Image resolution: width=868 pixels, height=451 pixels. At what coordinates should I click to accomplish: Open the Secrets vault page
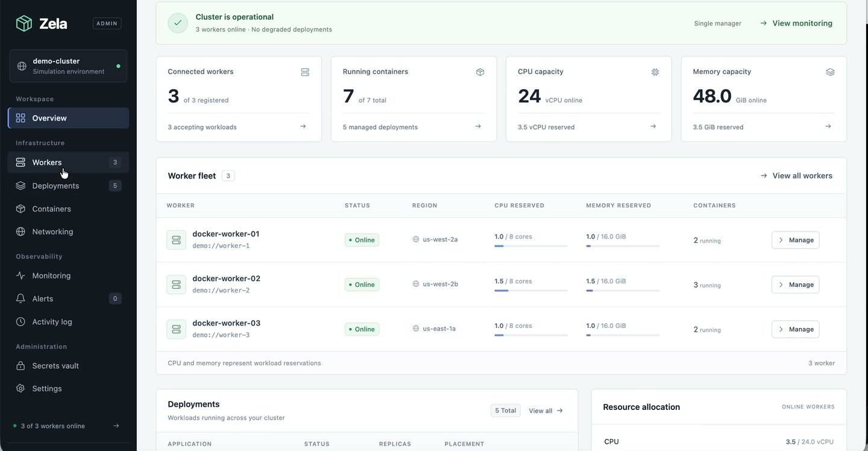pos(68,365)
